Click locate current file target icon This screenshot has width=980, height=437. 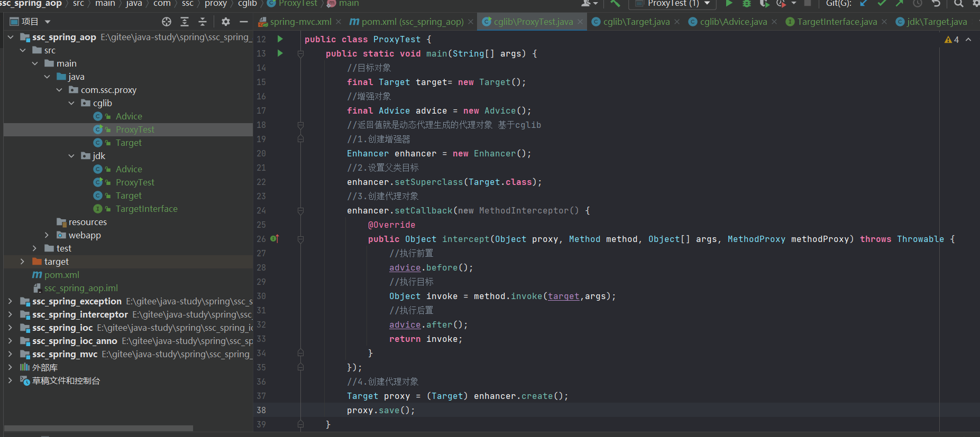(167, 22)
